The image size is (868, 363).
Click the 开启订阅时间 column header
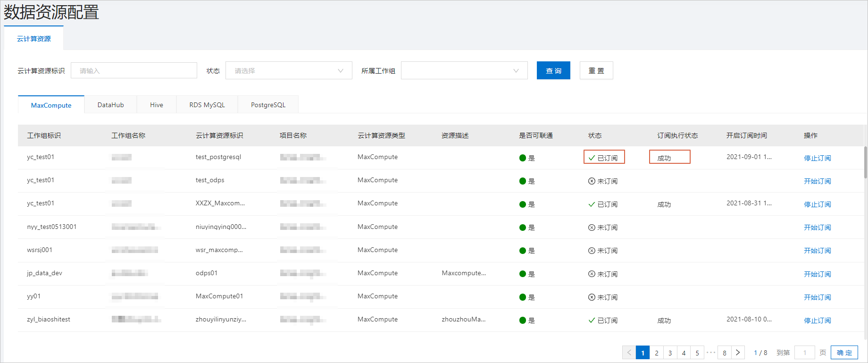click(747, 135)
